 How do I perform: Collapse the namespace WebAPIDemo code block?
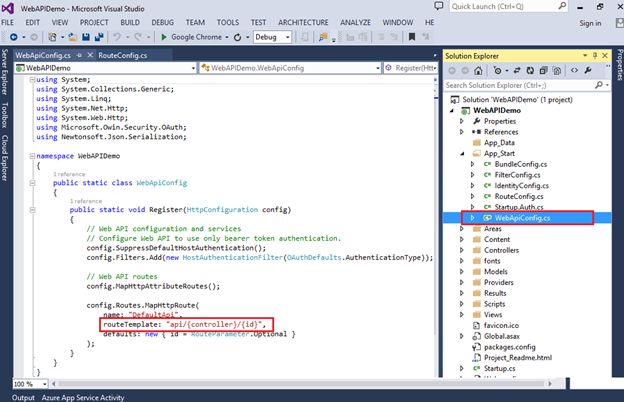click(31, 157)
